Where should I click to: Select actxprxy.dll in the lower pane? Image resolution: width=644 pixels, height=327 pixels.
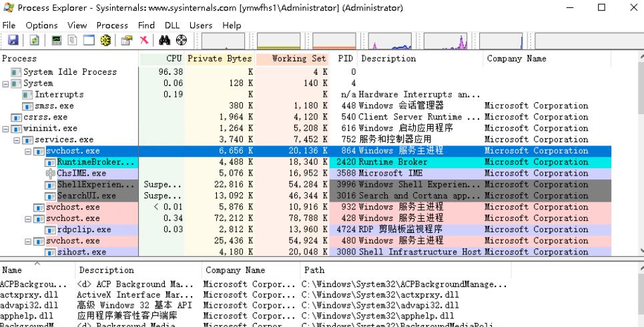[x=29, y=295]
